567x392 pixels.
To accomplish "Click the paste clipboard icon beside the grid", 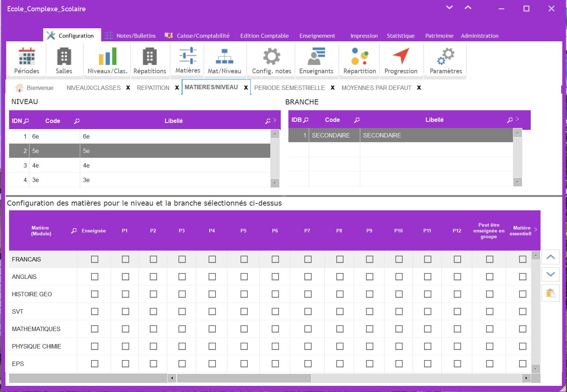I will [550, 293].
